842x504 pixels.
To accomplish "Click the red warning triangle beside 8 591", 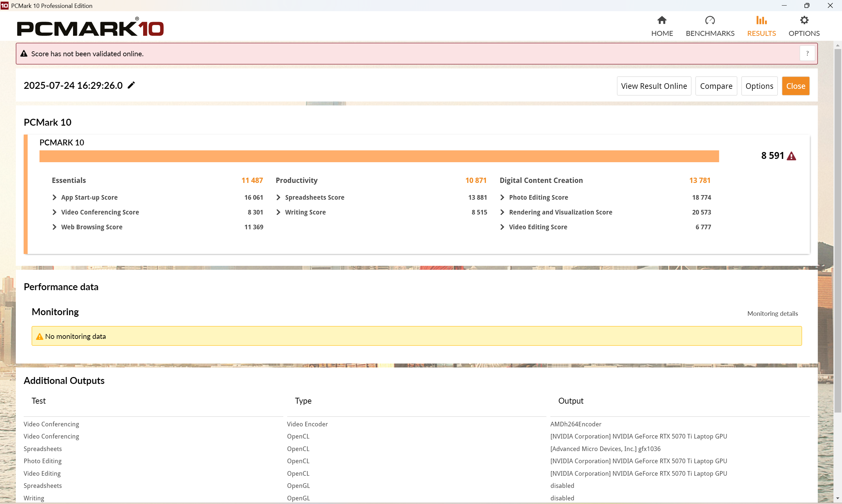I will coord(791,156).
